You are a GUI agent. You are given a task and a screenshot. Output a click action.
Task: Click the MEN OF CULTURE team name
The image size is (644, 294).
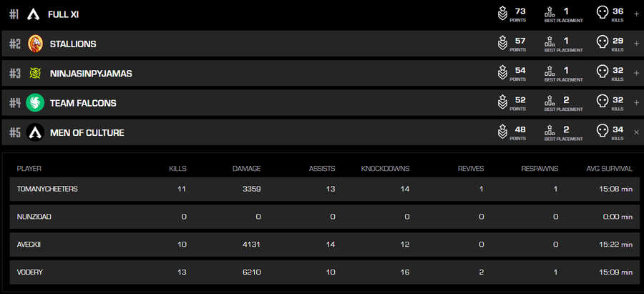click(x=87, y=132)
